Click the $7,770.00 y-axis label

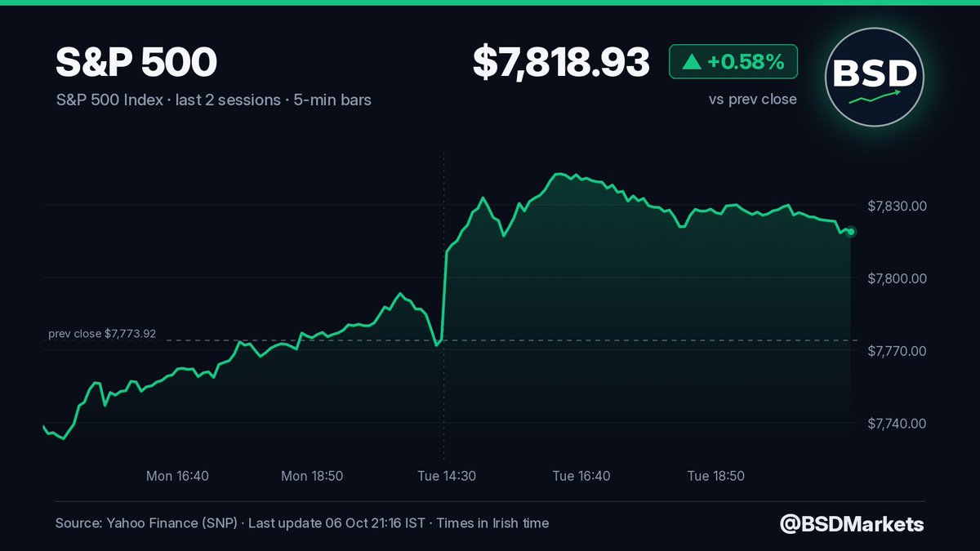[897, 352]
